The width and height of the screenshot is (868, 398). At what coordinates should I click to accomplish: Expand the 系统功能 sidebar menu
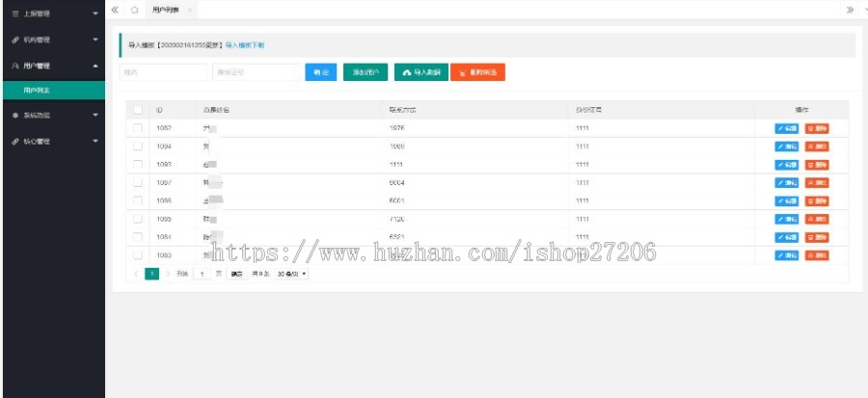pyautogui.click(x=54, y=115)
